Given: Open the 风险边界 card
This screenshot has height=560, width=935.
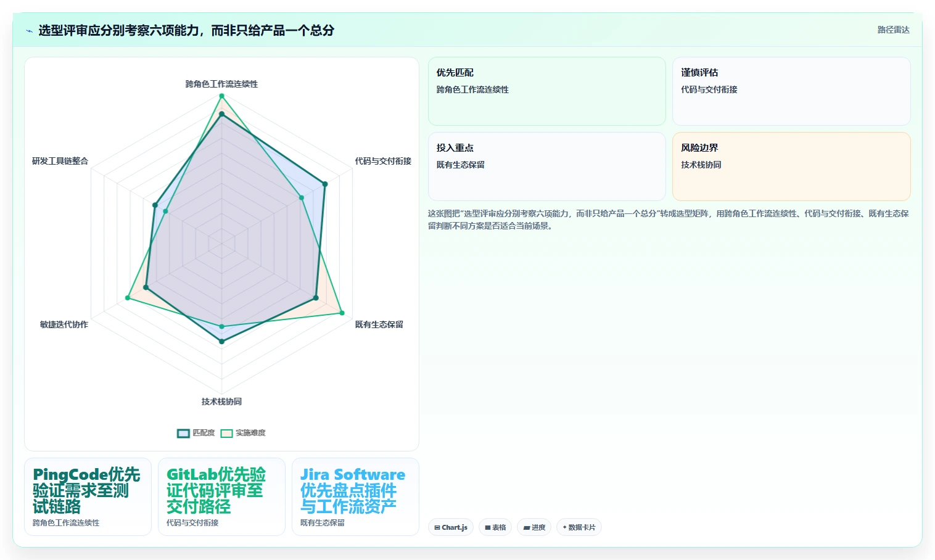Looking at the screenshot, I should tap(791, 167).
